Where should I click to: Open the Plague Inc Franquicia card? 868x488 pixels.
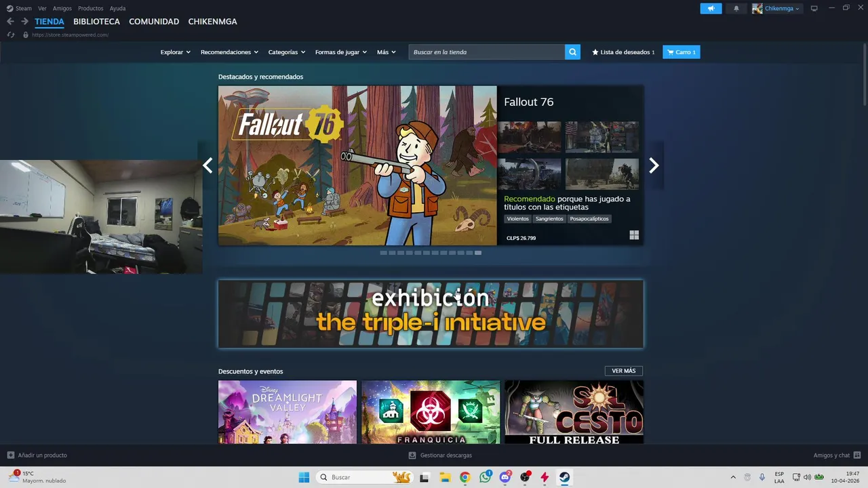tap(431, 412)
